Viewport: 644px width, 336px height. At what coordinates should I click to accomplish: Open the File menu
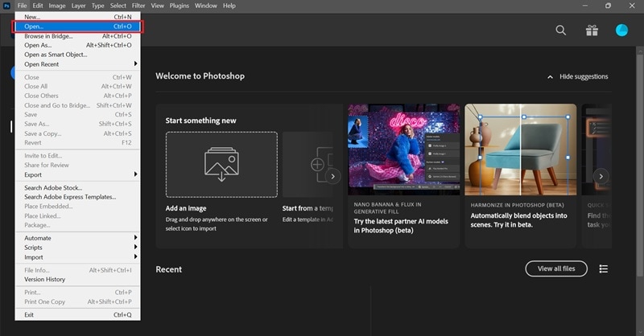click(23, 6)
